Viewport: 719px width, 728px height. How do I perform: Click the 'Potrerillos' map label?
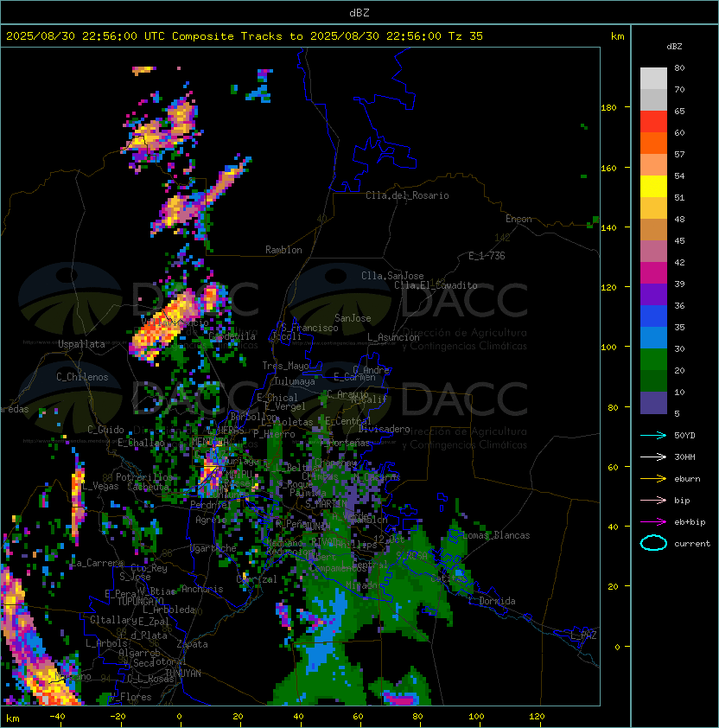pyautogui.click(x=144, y=477)
